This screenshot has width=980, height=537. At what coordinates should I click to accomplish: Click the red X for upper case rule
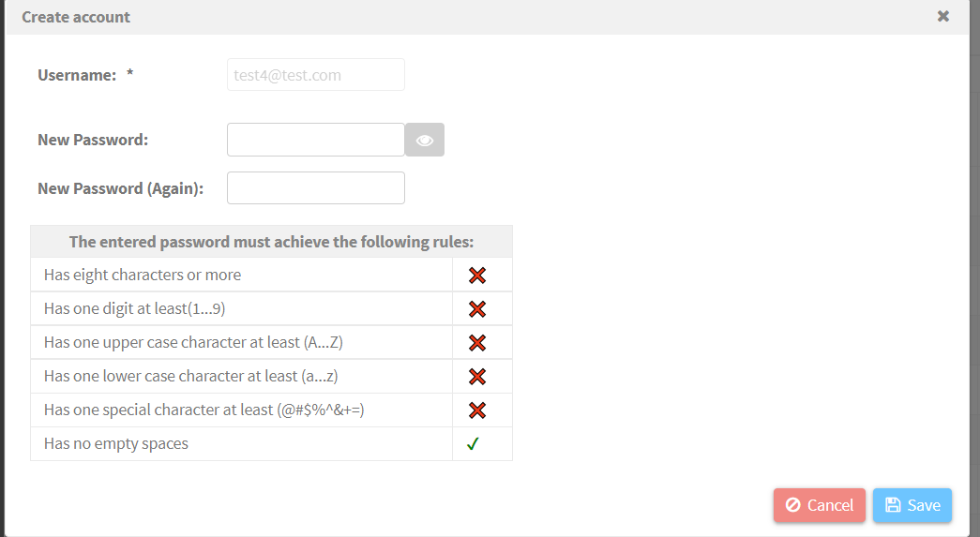(477, 343)
